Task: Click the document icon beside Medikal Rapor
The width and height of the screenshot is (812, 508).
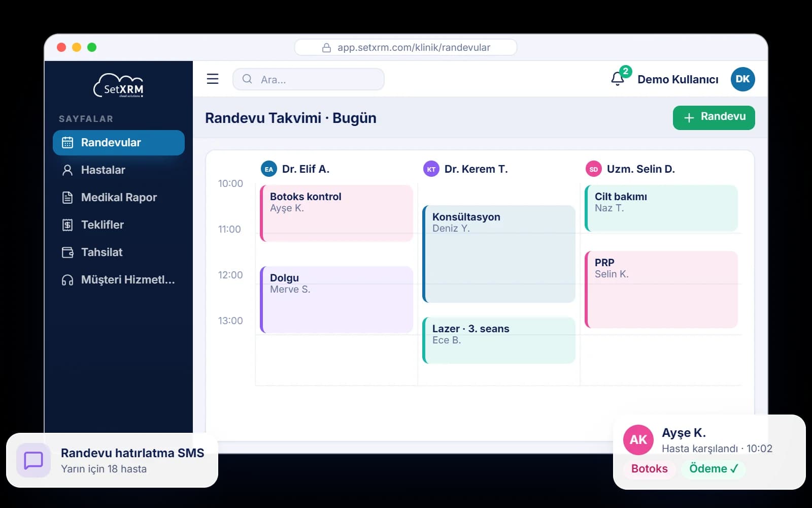Action: 67,198
